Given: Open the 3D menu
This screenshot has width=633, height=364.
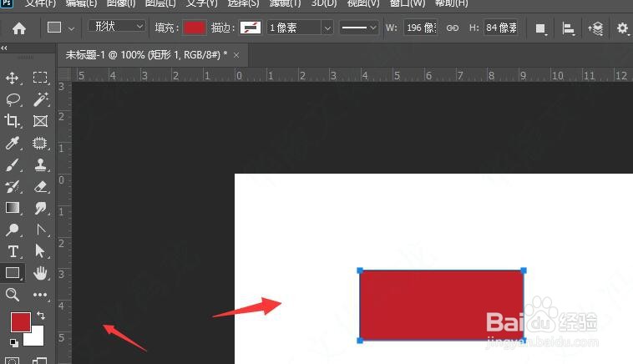Looking at the screenshot, I should pos(323,3).
